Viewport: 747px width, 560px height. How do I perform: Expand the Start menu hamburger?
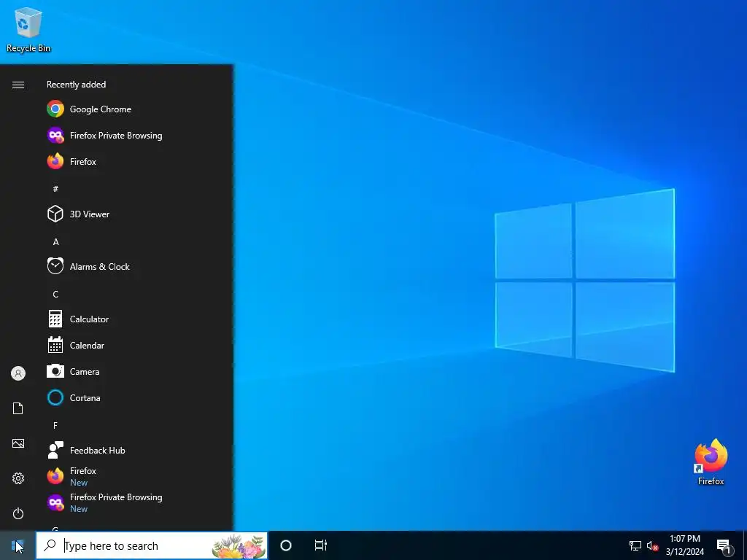[18, 85]
